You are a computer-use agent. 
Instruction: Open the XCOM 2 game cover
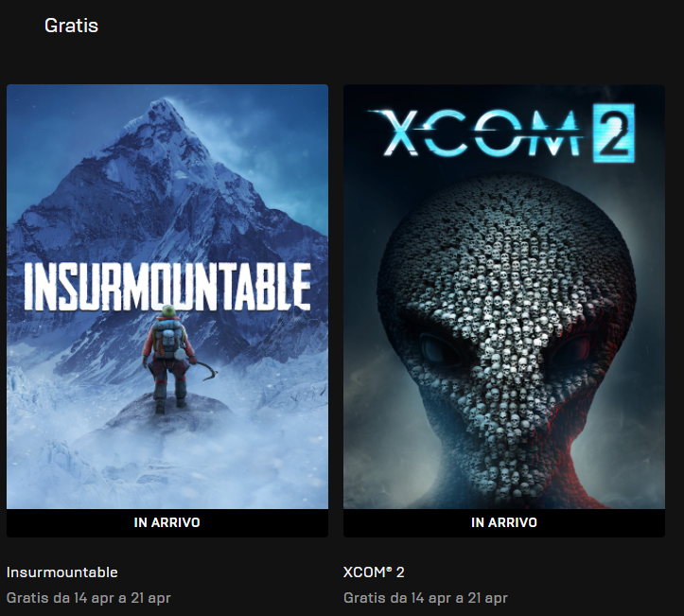504,297
